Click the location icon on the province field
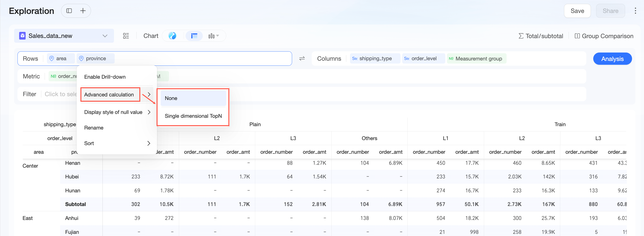The width and height of the screenshot is (644, 236). pyautogui.click(x=81, y=58)
